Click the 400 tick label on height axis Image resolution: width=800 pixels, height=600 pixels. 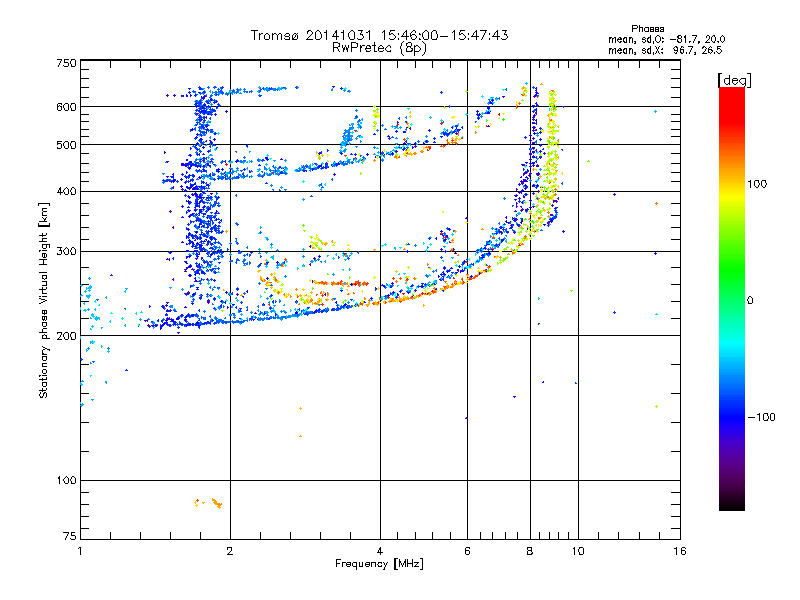pyautogui.click(x=66, y=191)
